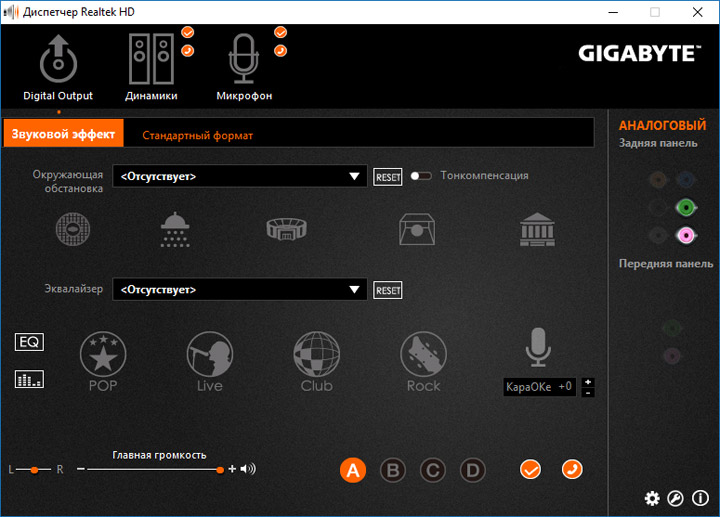Apply the Rock equalizer preset
The width and height of the screenshot is (720, 517).
click(x=423, y=362)
